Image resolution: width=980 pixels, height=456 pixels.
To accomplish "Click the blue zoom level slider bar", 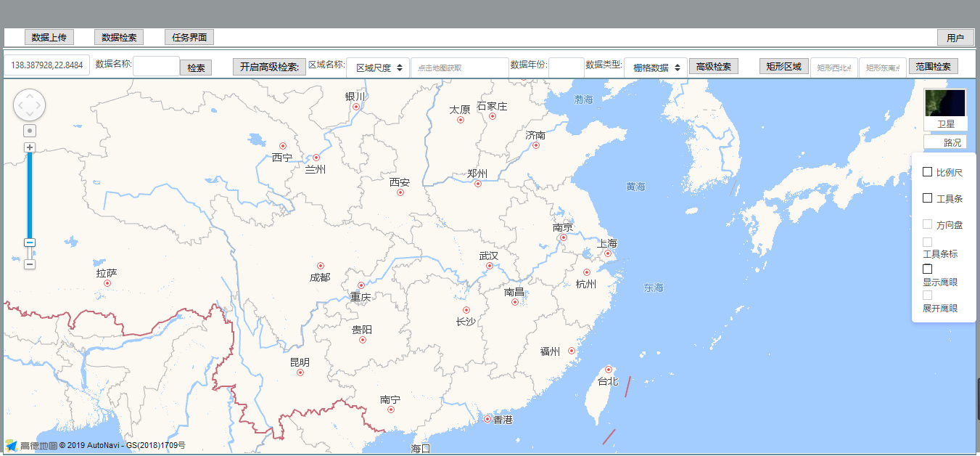I will point(30,196).
